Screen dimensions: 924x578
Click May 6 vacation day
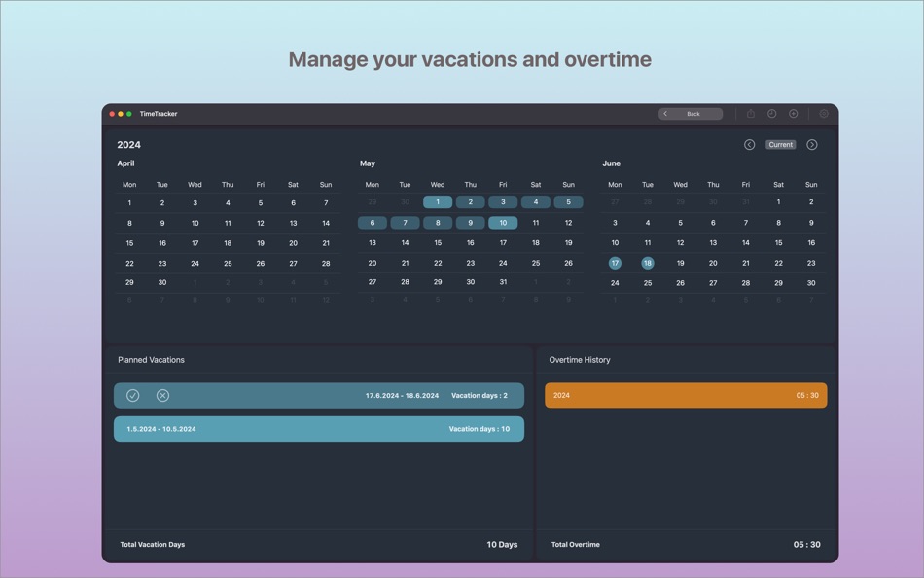click(372, 223)
